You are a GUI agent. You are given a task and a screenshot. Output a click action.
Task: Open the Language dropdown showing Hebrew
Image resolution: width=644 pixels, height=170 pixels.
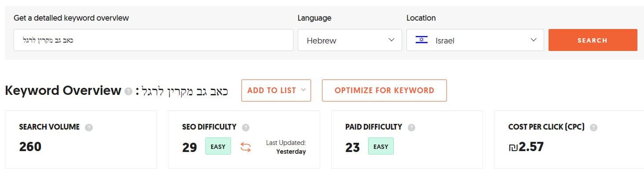pos(350,40)
